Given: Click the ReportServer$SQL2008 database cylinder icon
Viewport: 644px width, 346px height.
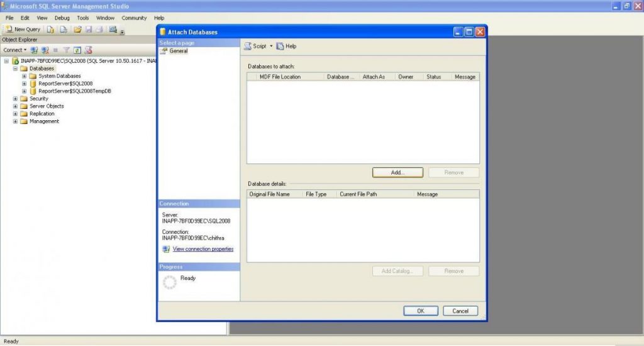Looking at the screenshot, I should (x=33, y=84).
